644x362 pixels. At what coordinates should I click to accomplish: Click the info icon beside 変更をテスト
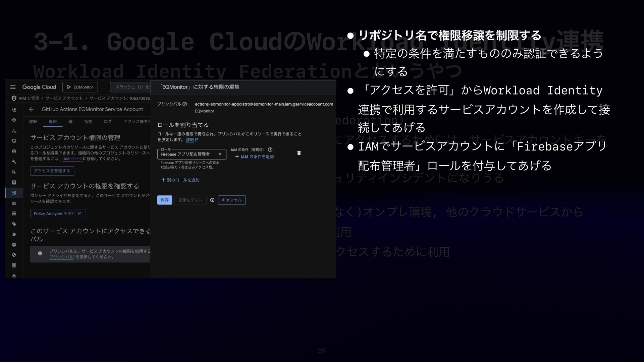212,200
